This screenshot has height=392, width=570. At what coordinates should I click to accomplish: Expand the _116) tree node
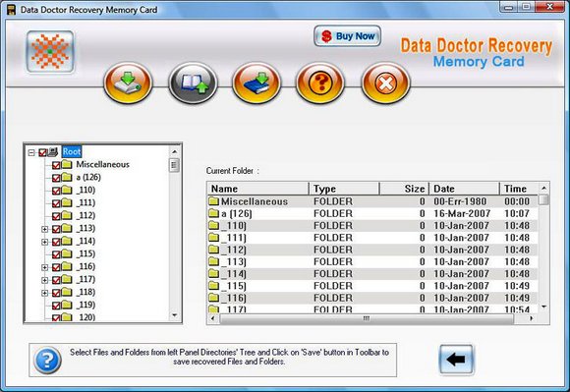pyautogui.click(x=44, y=267)
